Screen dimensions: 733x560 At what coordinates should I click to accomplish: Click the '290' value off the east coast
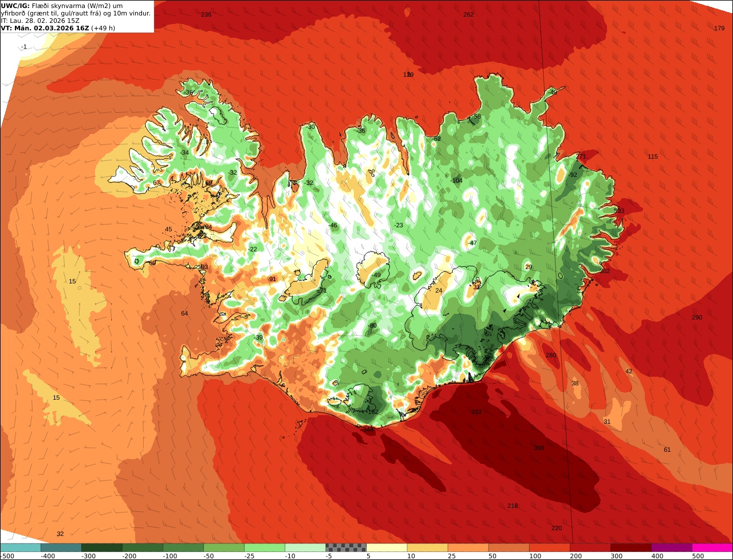click(697, 317)
